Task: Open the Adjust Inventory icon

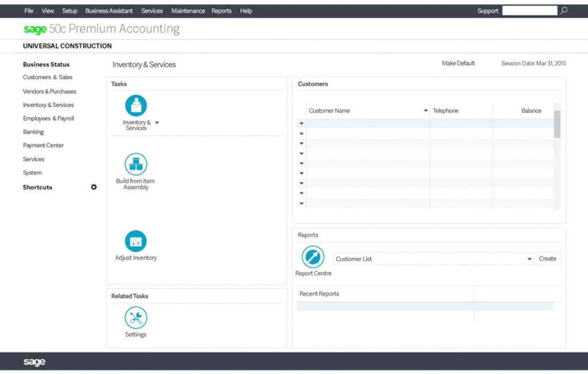Action: coord(136,241)
